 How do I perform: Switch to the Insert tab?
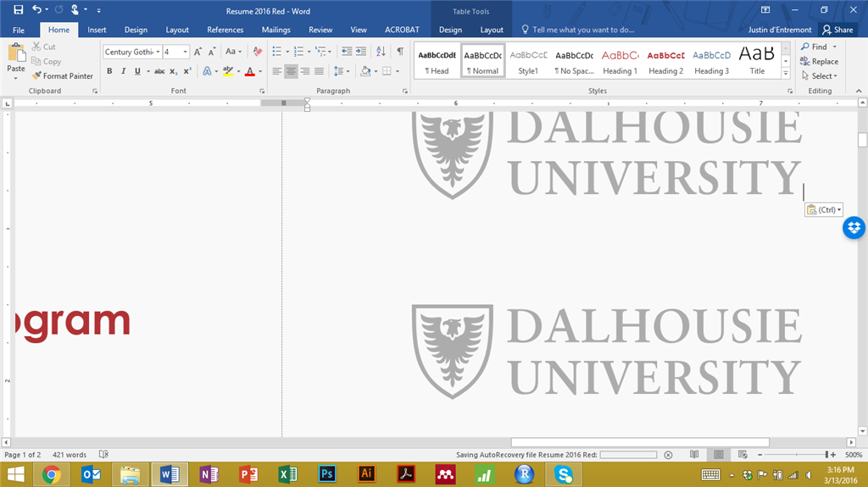97,30
